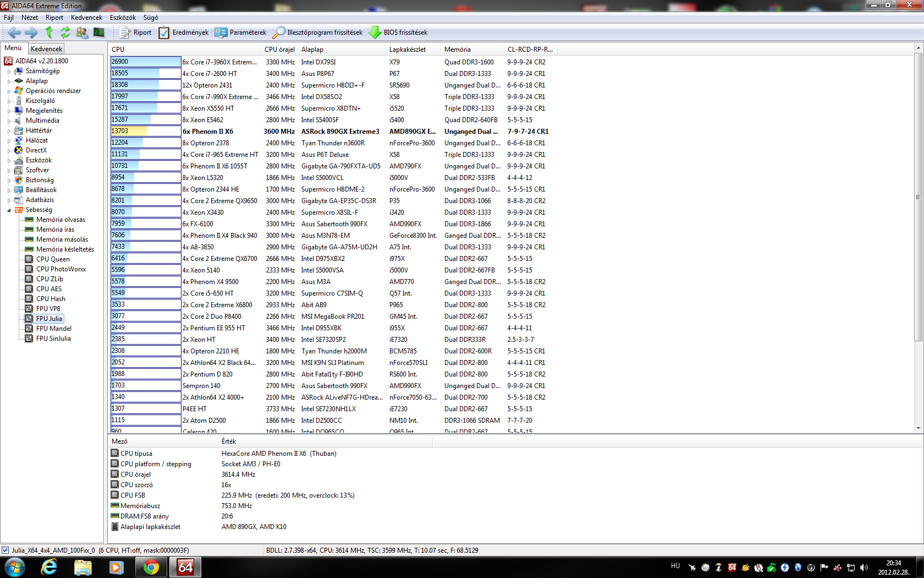The height and width of the screenshot is (578, 924).
Task: Select CPU Queen benchmark
Action: [x=53, y=259]
